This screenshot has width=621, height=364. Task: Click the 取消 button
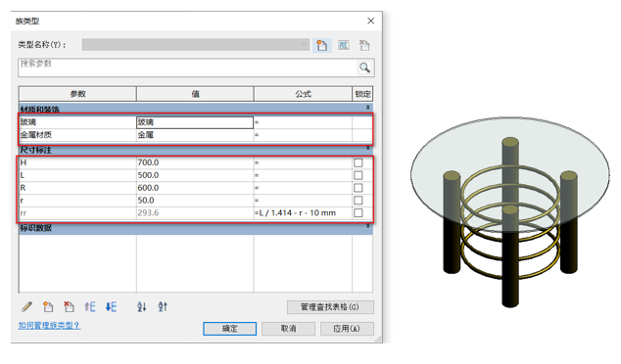click(288, 329)
